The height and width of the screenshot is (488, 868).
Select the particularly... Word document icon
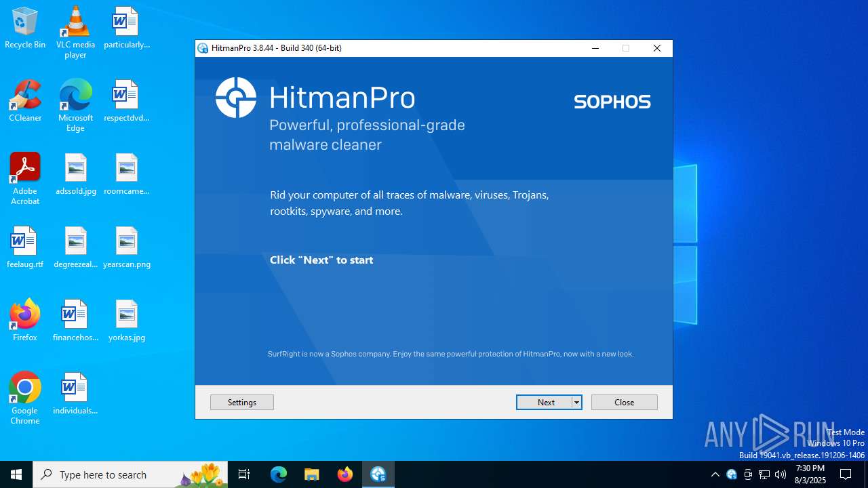(x=126, y=28)
